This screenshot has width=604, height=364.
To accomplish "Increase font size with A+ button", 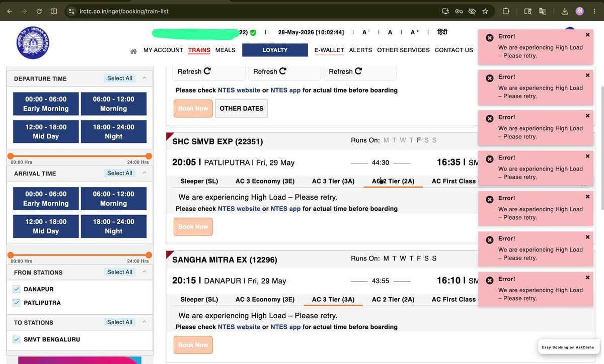I will 415,32.
